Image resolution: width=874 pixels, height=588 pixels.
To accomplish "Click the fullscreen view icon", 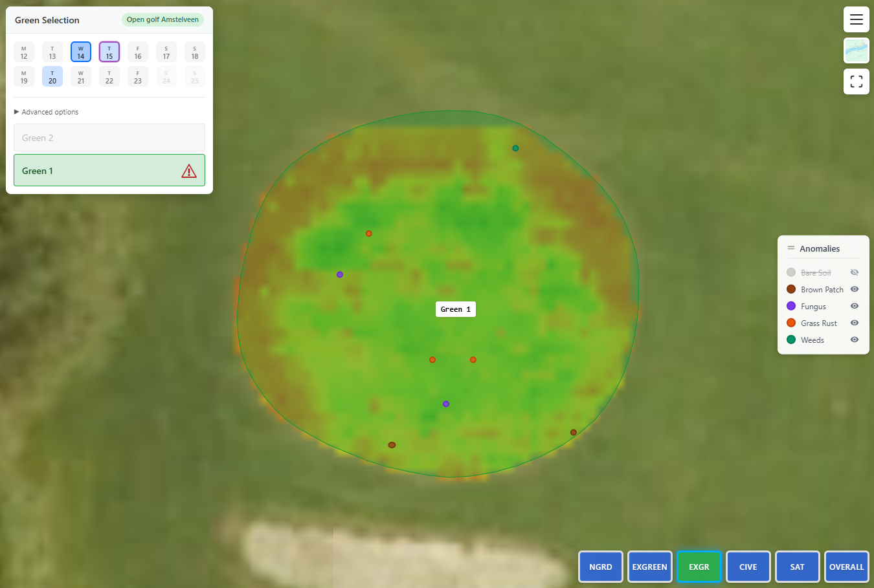I will (x=856, y=81).
